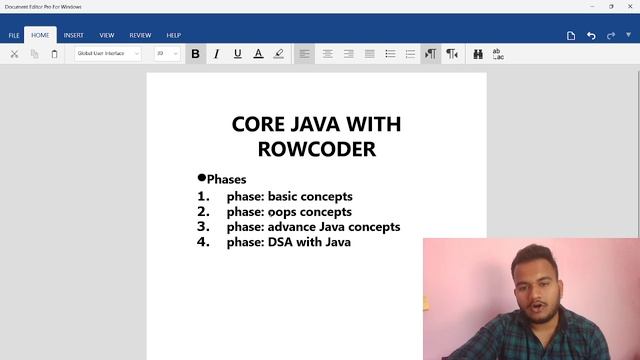Switch to the INSERT tab

[73, 36]
